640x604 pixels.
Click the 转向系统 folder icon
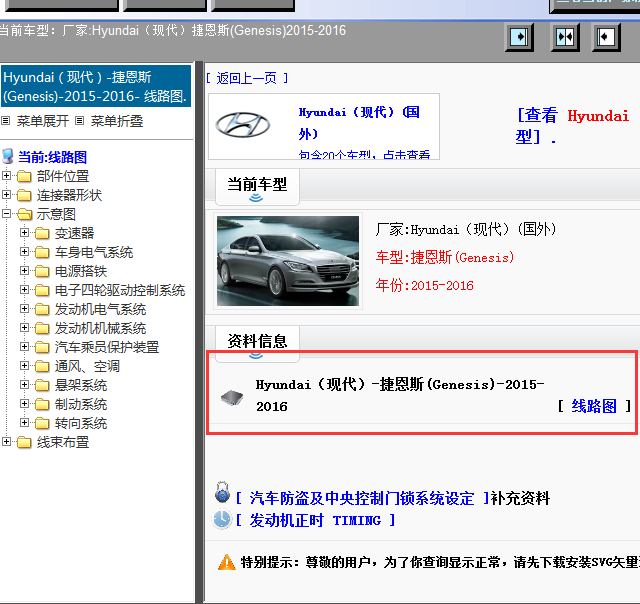(x=42, y=423)
